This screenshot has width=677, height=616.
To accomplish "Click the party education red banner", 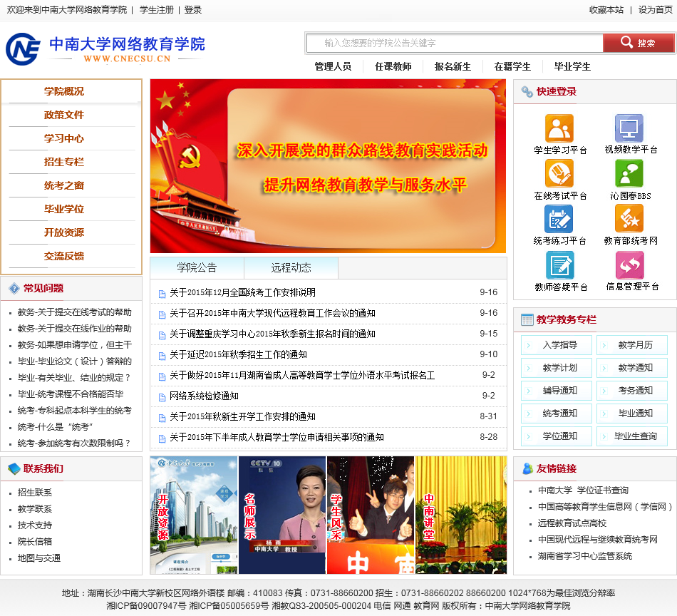I will click(328, 166).
